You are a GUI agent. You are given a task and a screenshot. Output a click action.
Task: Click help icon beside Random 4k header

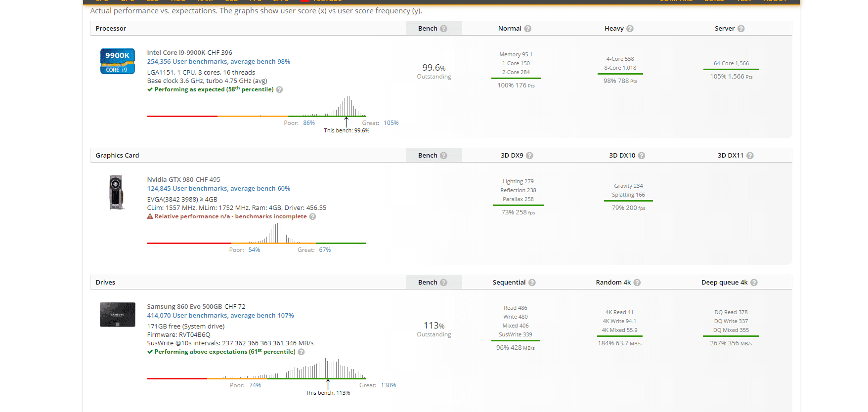(637, 283)
